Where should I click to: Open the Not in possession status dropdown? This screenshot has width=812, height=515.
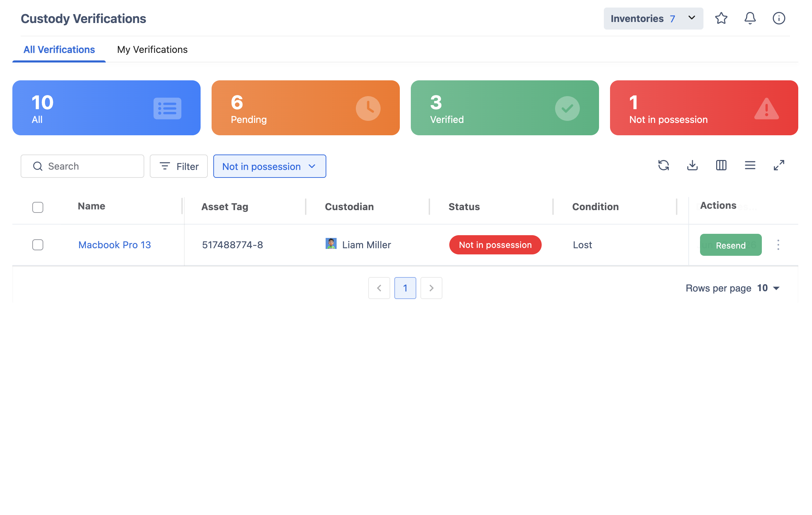(270, 166)
